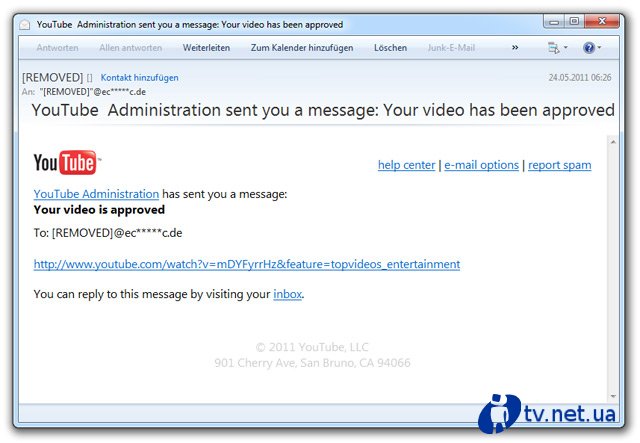
Task: Open the youtube.com/watch video URL
Action: 247,264
